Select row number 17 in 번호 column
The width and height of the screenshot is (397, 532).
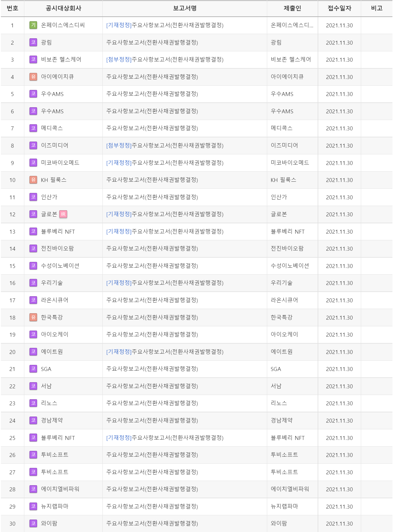(x=12, y=300)
